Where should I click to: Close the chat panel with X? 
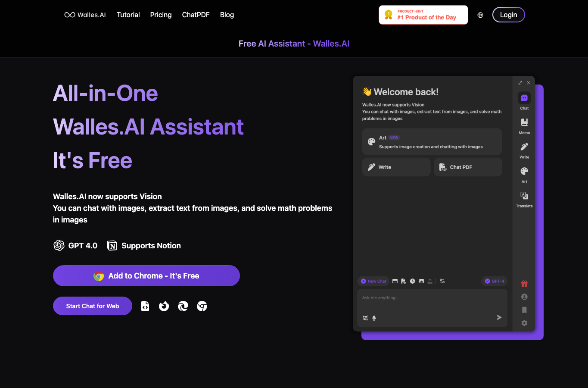tap(529, 83)
